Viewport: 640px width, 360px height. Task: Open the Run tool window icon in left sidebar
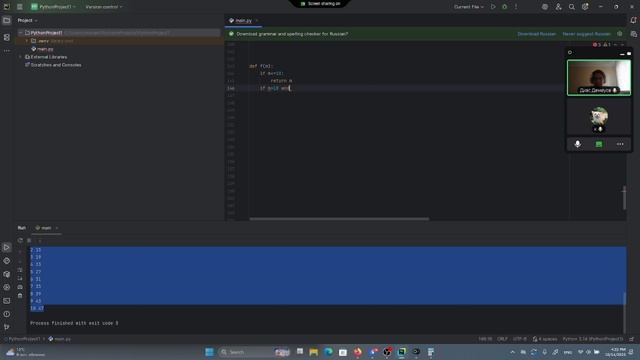(x=7, y=247)
